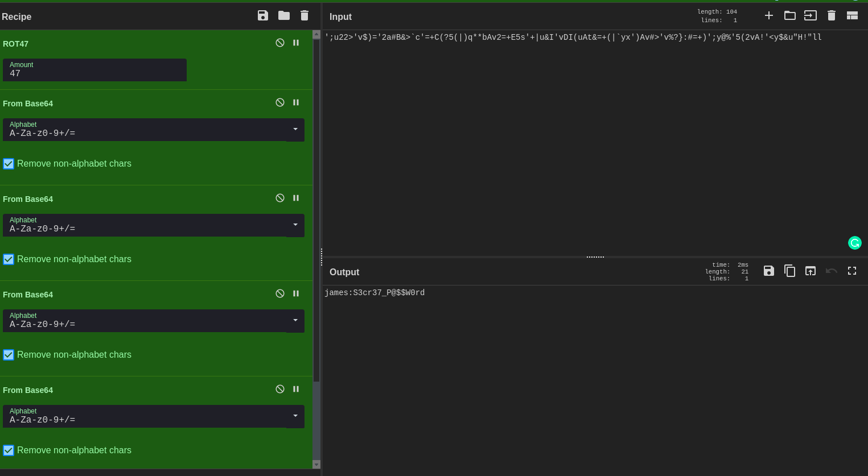Click inside the encoded input text
Viewport: 868px width, 476px height.
pyautogui.click(x=573, y=38)
